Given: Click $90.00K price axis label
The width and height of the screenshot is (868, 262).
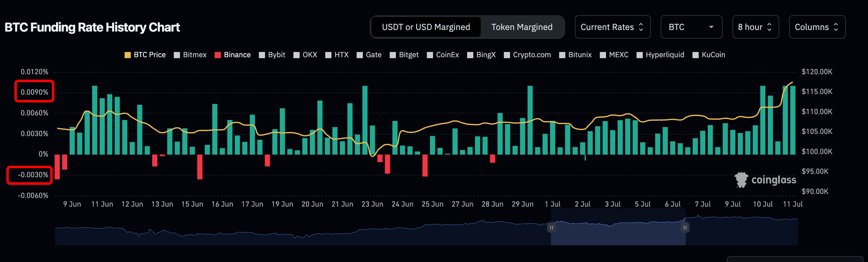Looking at the screenshot, I should pos(815,191).
